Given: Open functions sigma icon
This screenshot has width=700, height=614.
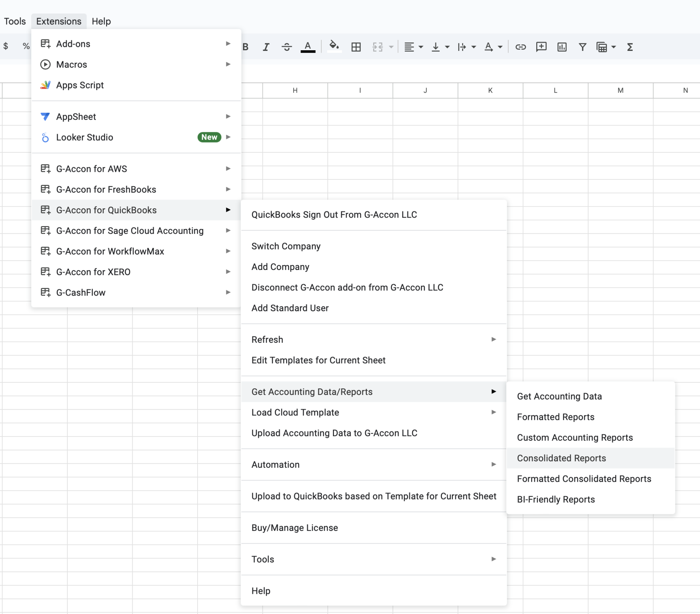Looking at the screenshot, I should [630, 47].
